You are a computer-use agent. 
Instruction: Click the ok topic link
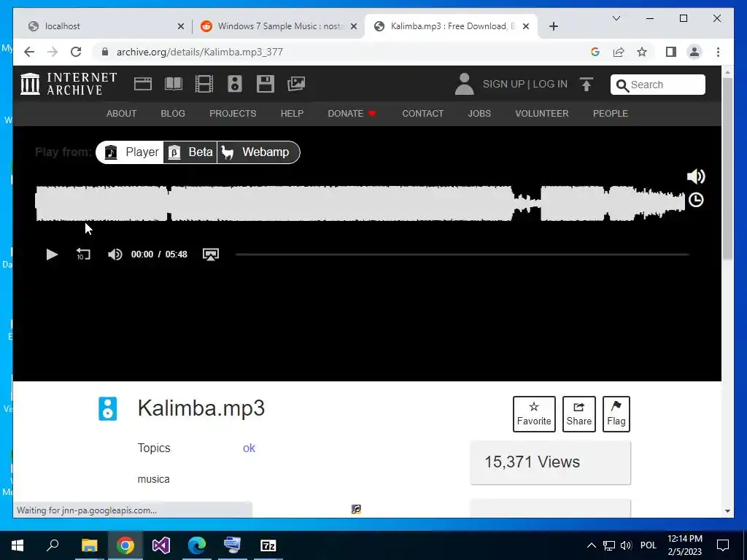(249, 448)
